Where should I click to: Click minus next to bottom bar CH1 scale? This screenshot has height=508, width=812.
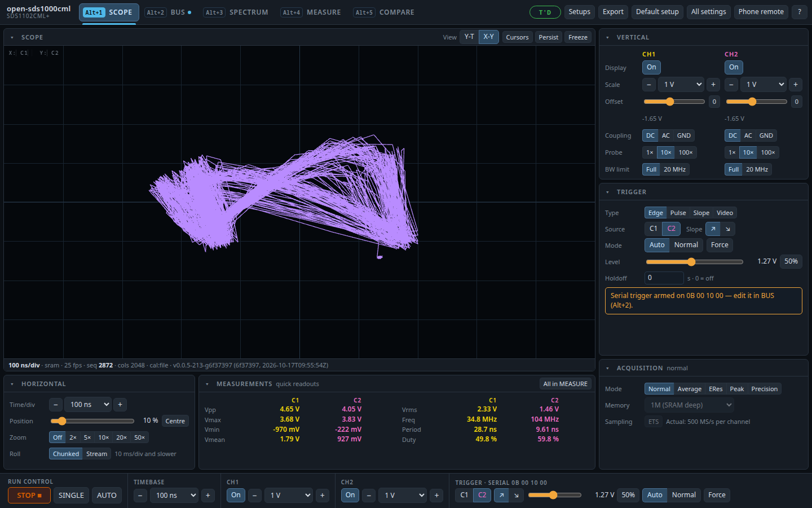(x=255, y=496)
